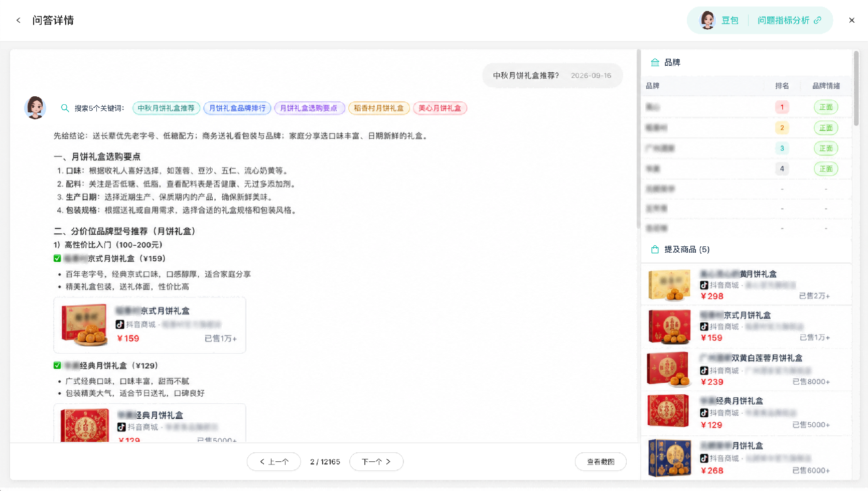Viewport: 868px width, 491px height.
Task: Click heading 一、月饼礼盒选购要点
Action: click(97, 157)
